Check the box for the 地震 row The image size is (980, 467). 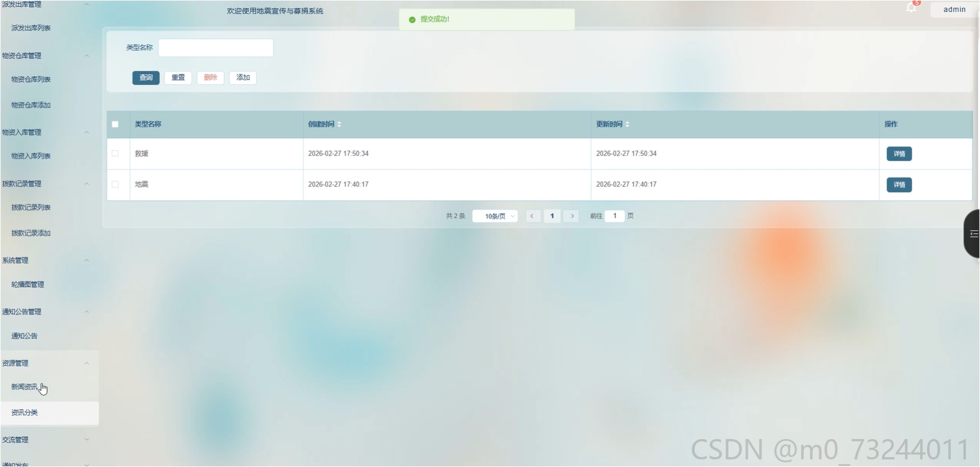click(x=115, y=185)
